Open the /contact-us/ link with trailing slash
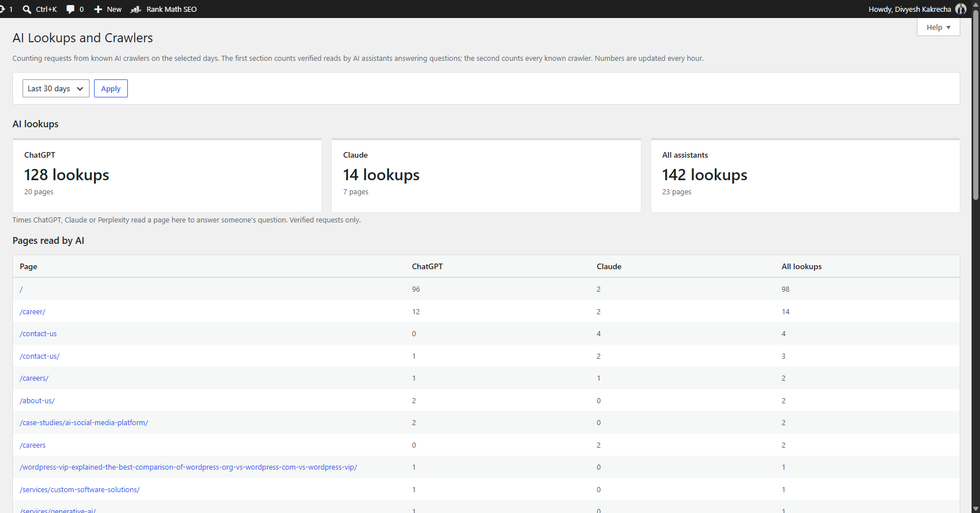The width and height of the screenshot is (980, 513). pyautogui.click(x=39, y=356)
